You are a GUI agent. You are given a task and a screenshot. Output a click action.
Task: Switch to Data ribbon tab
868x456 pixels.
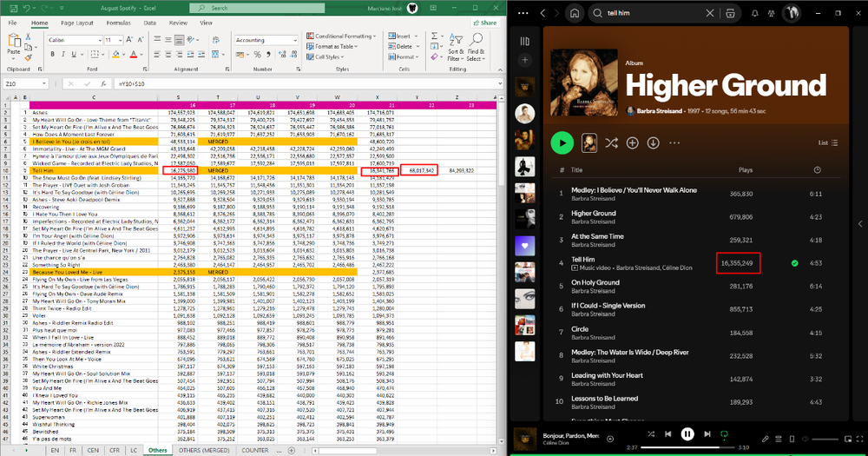click(149, 23)
